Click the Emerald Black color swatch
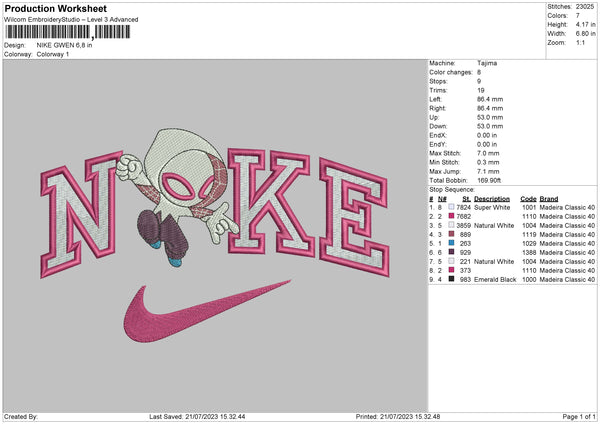 click(452, 279)
